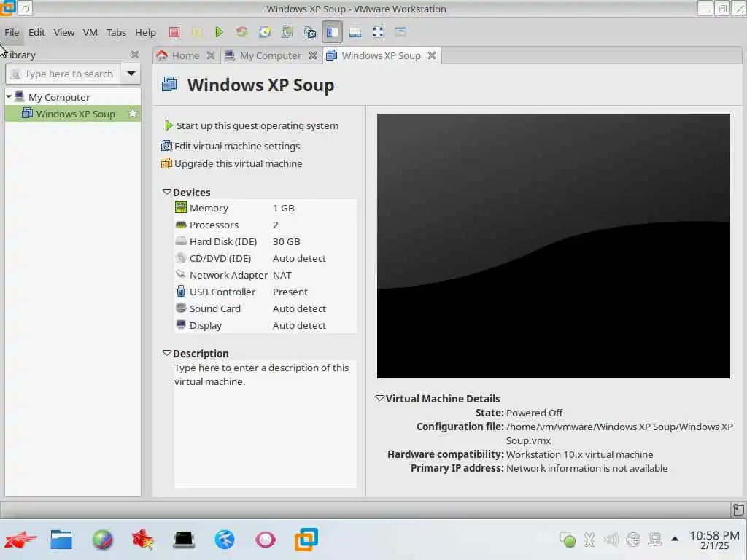Open the blue circular taskbar application
This screenshot has height=560, width=747.
pyautogui.click(x=225, y=540)
